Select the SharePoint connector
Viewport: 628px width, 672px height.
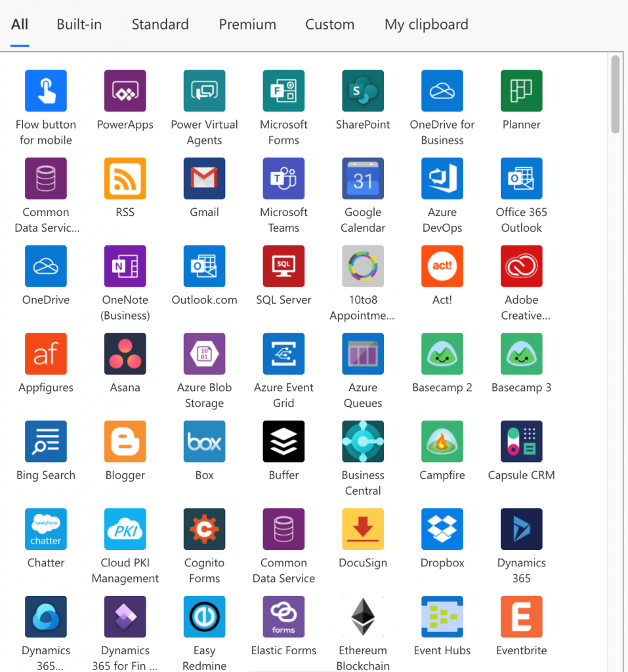363,90
